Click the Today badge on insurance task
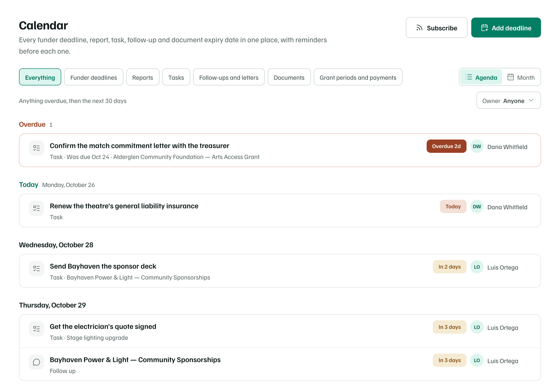 pos(453,207)
